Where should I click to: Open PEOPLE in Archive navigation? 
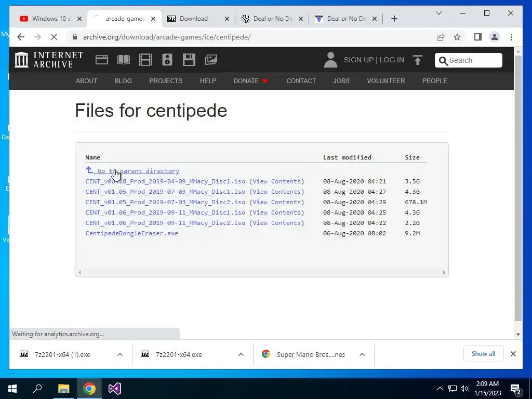tap(435, 81)
